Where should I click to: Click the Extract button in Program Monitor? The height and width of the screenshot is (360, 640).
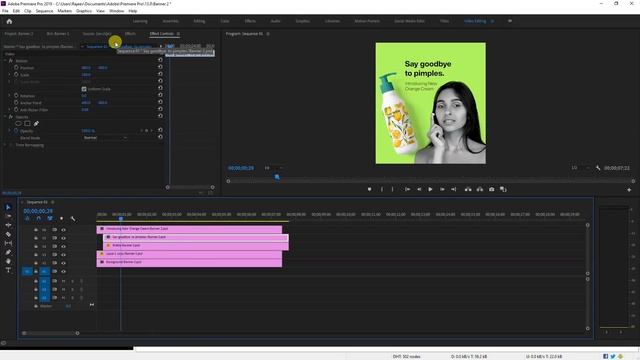pyautogui.click(x=480, y=189)
